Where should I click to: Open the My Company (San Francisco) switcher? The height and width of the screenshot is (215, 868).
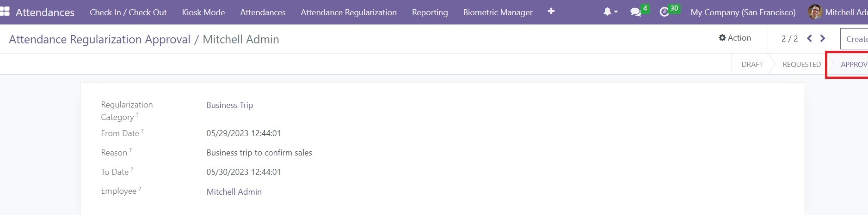pos(743,12)
